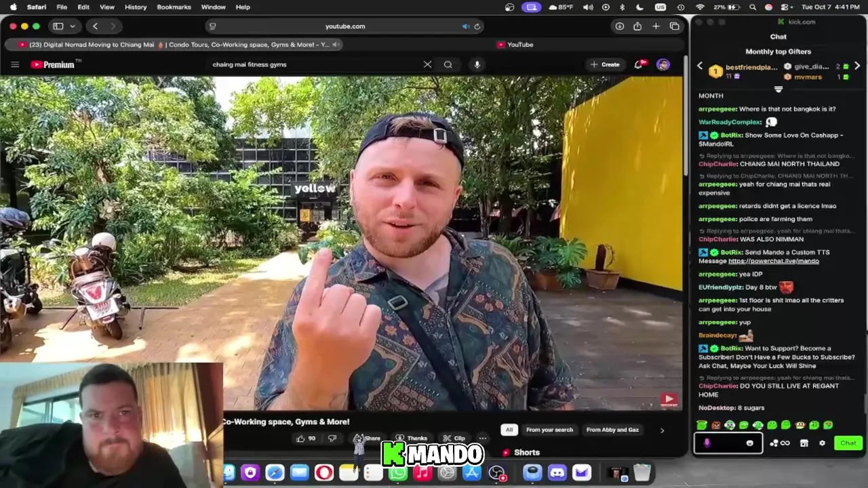Click the Thanks button under the video

412,439
